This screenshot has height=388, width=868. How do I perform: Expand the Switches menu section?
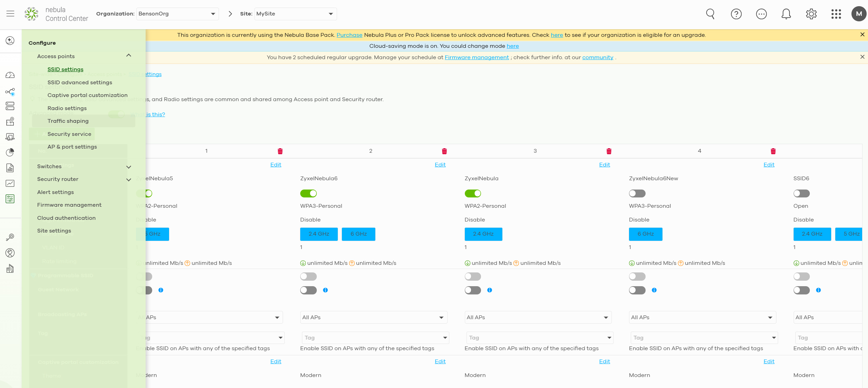129,167
